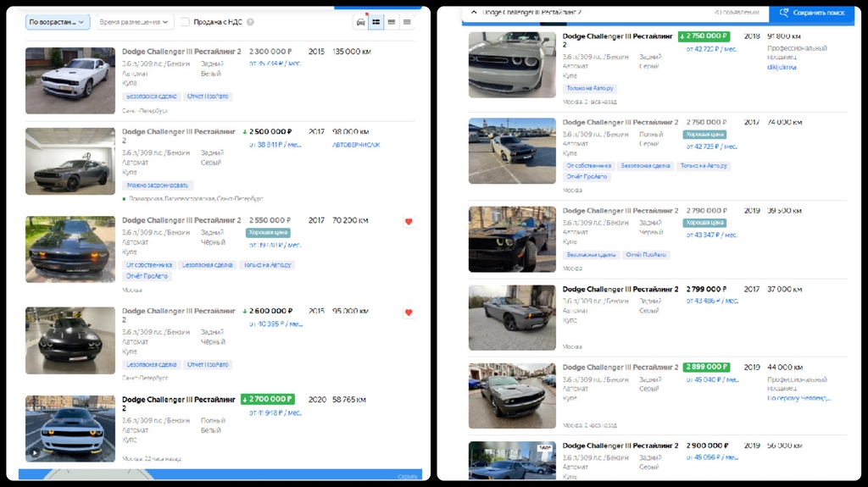Click the от 43 347 ₽ / мес. payment link
Viewport: 868px width, 487px height.
(712, 235)
